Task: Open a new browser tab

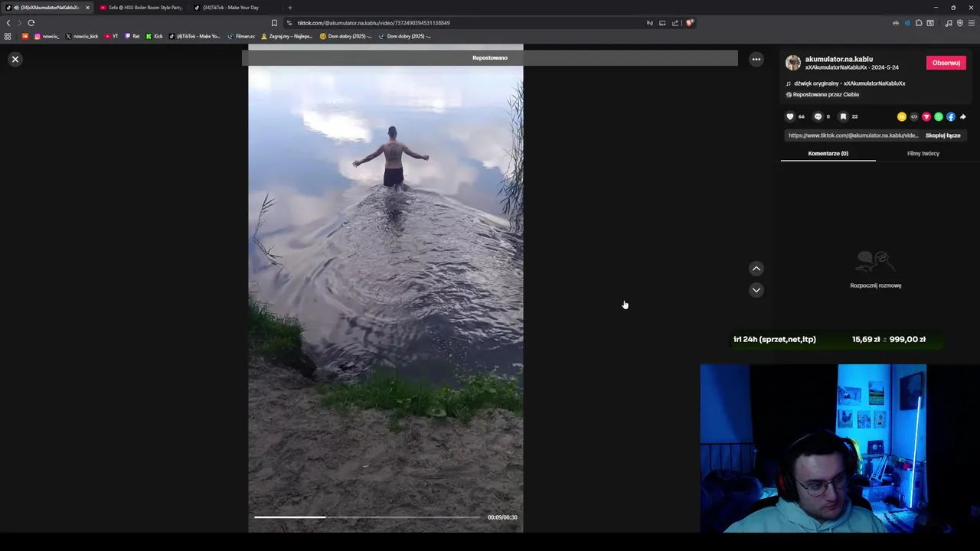Action: (289, 8)
